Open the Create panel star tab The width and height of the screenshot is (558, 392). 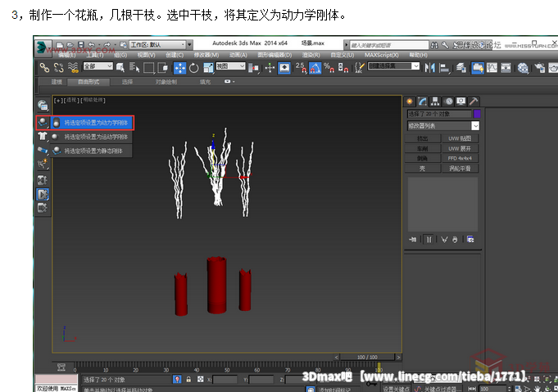click(x=410, y=101)
